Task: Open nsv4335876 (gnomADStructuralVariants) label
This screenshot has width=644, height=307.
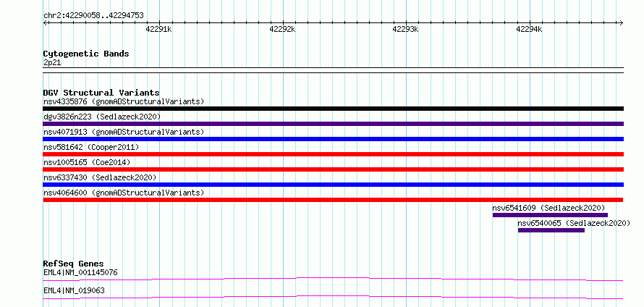Action: click(x=124, y=101)
